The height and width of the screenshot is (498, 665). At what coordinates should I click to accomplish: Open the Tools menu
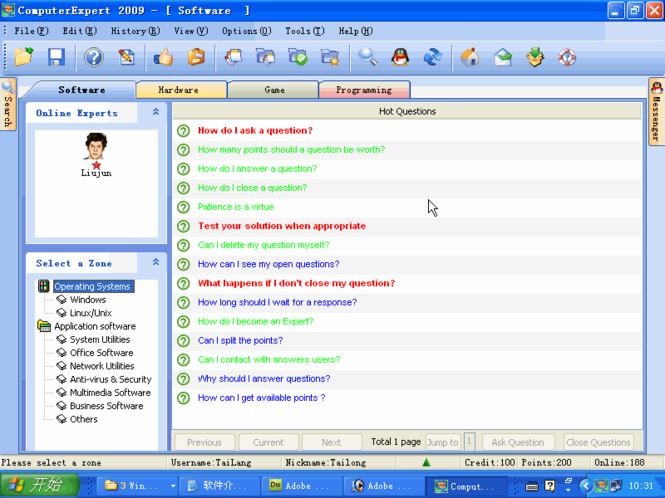303,31
